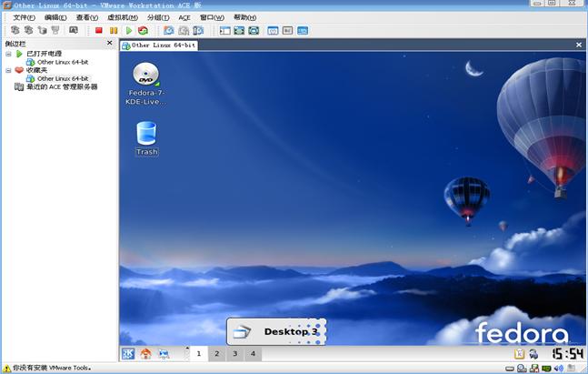The width and height of the screenshot is (588, 374).
Task: Open the snapshot manager toolbar icon
Action: [x=198, y=30]
